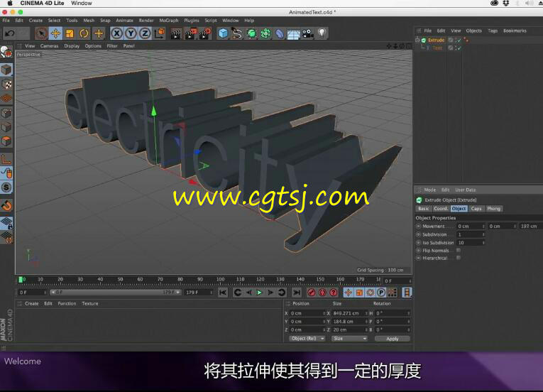Click the Viewport Solo S icon
Screen dimensions: 543x392
[x=6, y=187]
